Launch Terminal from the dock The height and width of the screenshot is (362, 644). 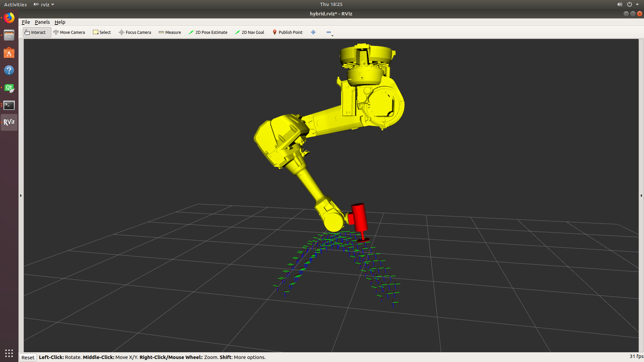(x=9, y=105)
